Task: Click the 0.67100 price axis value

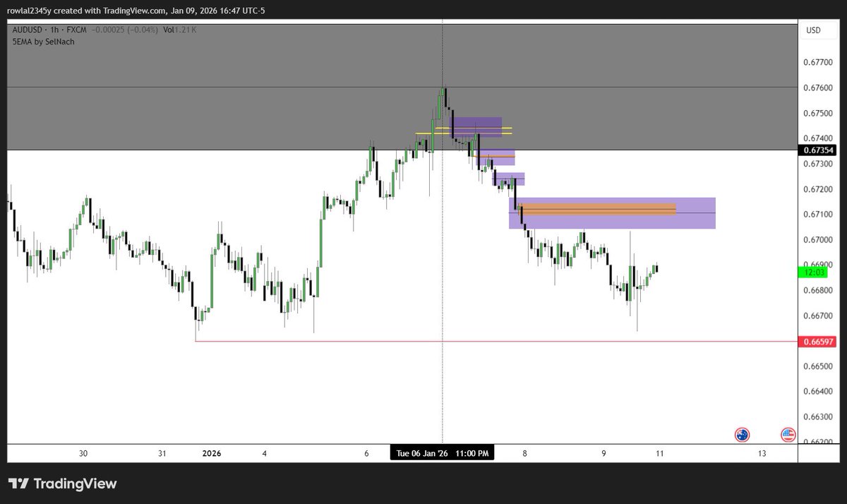Action: tap(817, 215)
